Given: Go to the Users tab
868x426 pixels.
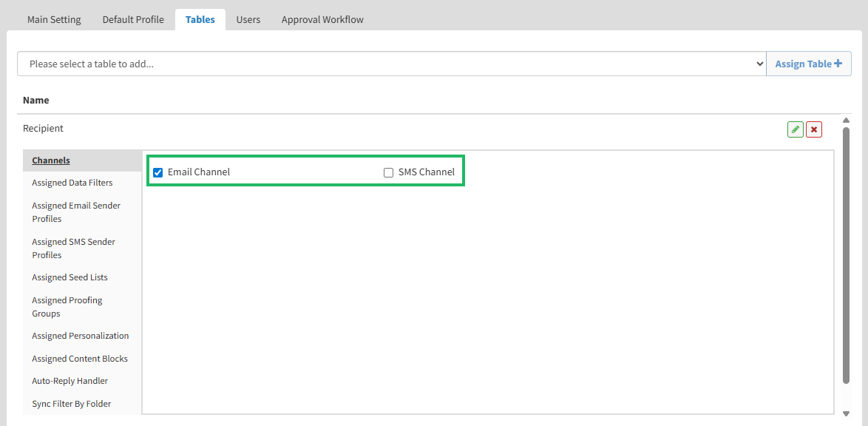Looking at the screenshot, I should click(248, 19).
